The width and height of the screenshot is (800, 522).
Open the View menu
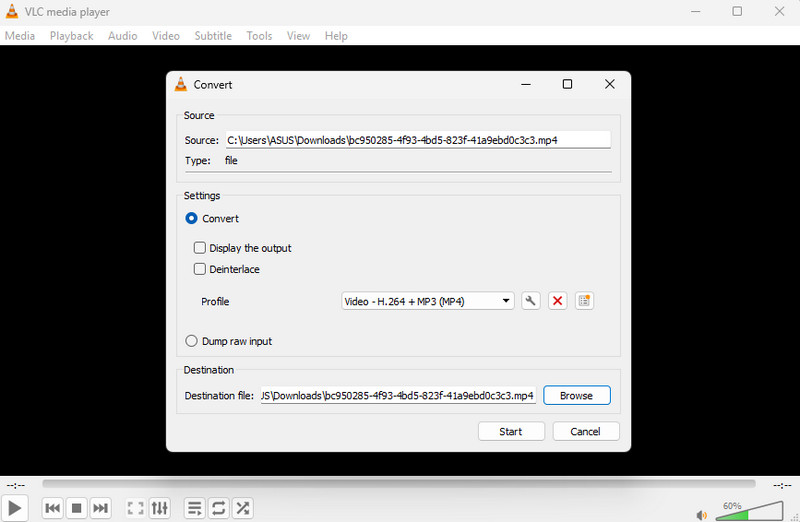pyautogui.click(x=298, y=36)
